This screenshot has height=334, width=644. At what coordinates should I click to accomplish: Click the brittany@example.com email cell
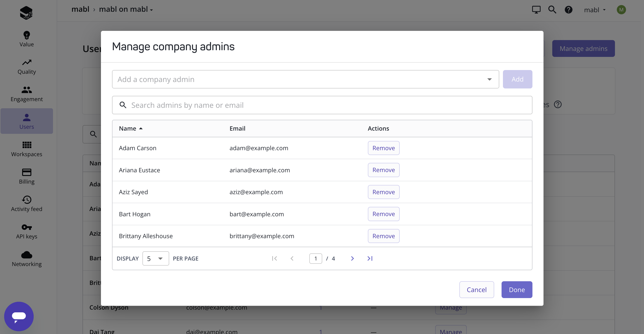click(x=262, y=236)
